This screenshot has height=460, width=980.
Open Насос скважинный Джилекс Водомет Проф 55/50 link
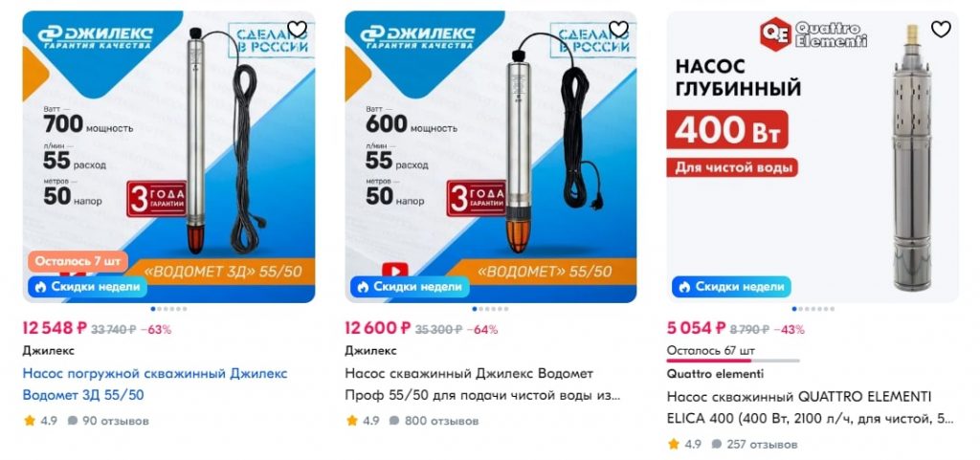coord(482,384)
